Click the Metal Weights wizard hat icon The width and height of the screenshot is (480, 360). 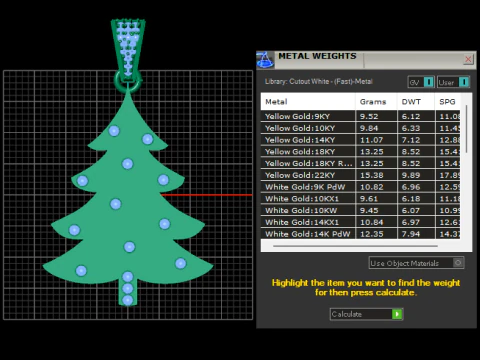coord(265,60)
